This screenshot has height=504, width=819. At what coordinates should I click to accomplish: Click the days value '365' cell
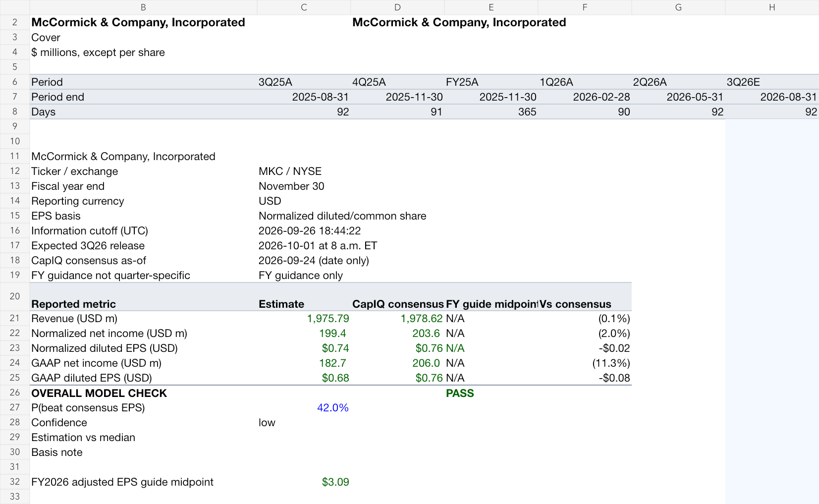pos(491,112)
